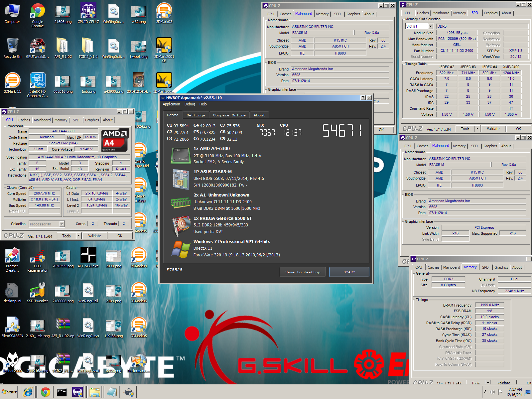Image resolution: width=532 pixels, height=399 pixels.
Task: Switch to Settings tab in Aquamark
Action: 196,115
